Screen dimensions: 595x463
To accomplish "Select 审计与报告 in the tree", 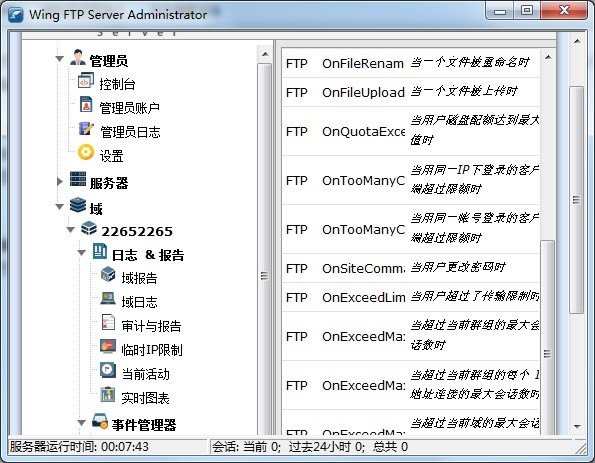I will pyautogui.click(x=151, y=326).
